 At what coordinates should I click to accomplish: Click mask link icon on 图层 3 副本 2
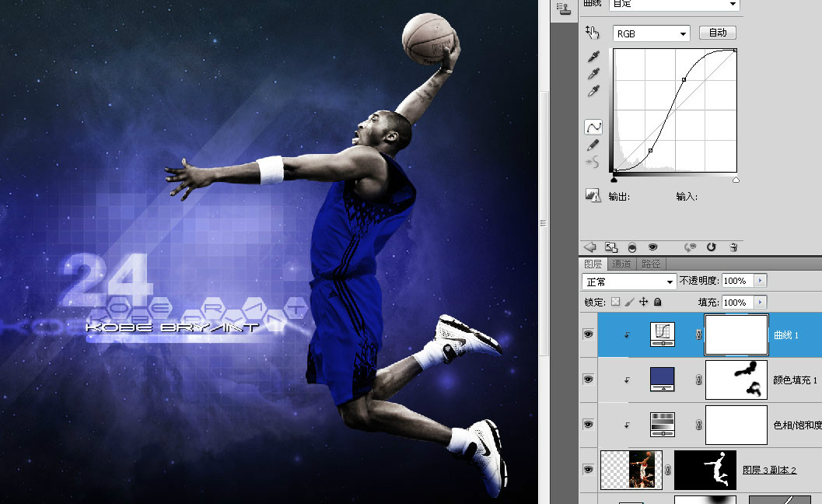tap(668, 470)
